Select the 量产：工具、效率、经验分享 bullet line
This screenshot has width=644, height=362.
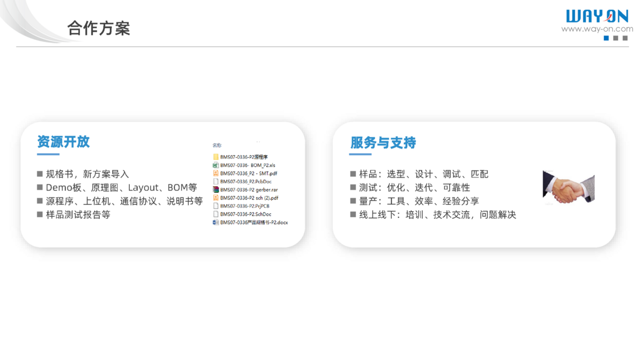[x=419, y=201]
